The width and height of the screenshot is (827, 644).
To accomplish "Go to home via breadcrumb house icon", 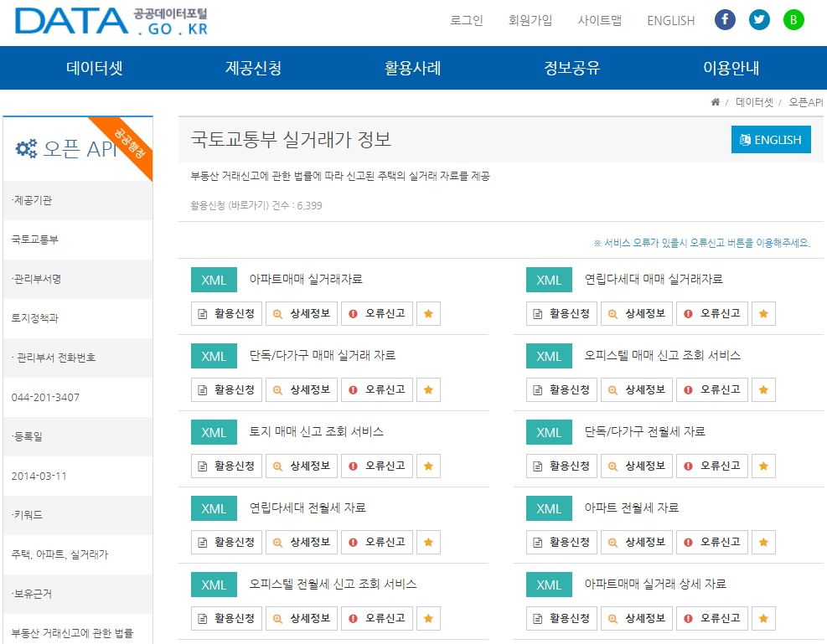I will 716,102.
